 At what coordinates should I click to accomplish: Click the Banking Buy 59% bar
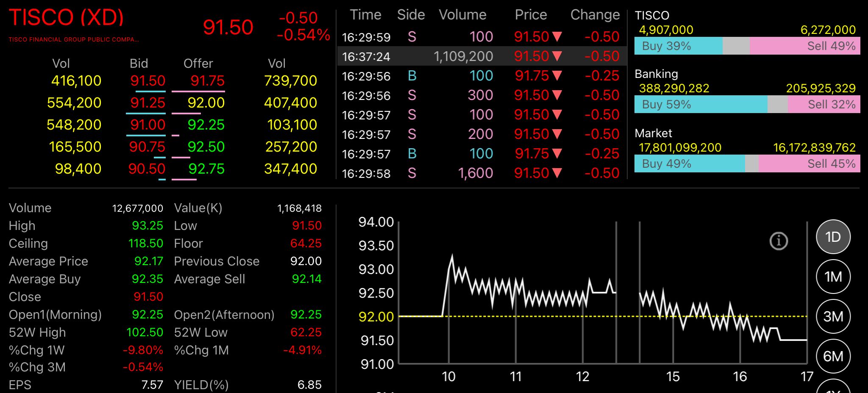point(701,104)
